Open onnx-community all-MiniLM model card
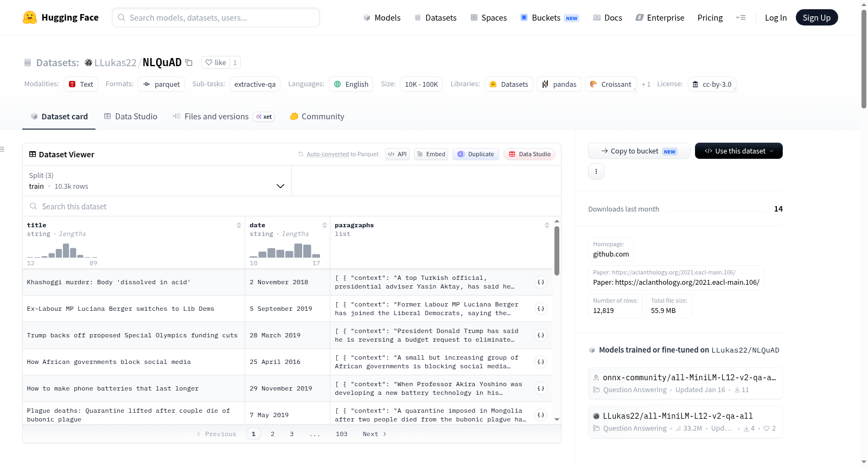 [685, 383]
